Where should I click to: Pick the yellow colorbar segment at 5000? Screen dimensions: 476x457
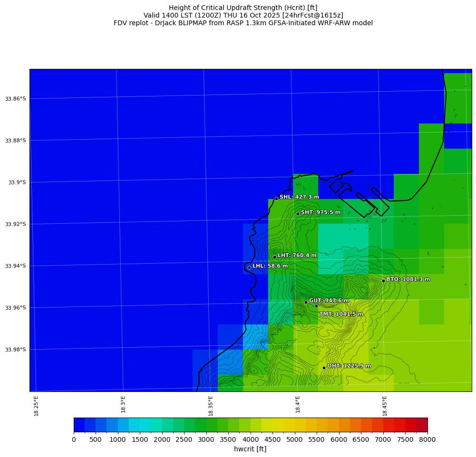[295, 425]
